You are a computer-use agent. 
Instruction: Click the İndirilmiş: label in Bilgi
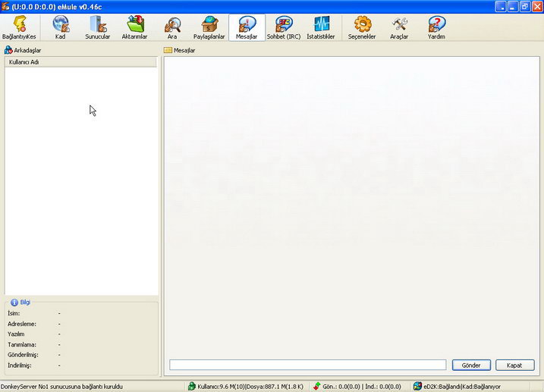tap(20, 365)
